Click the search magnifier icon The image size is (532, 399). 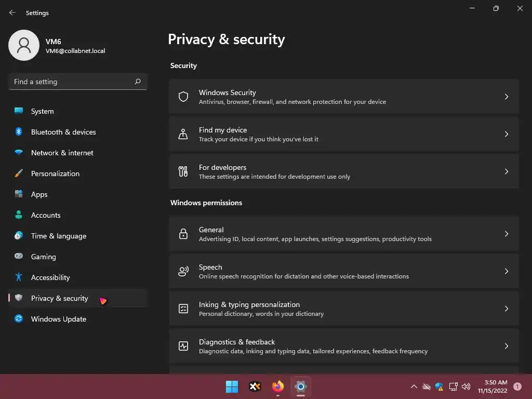[x=138, y=82]
